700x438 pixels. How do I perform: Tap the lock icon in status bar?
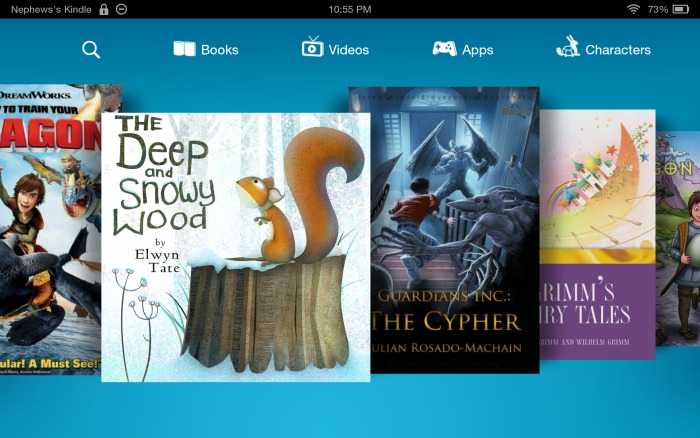(104, 9)
